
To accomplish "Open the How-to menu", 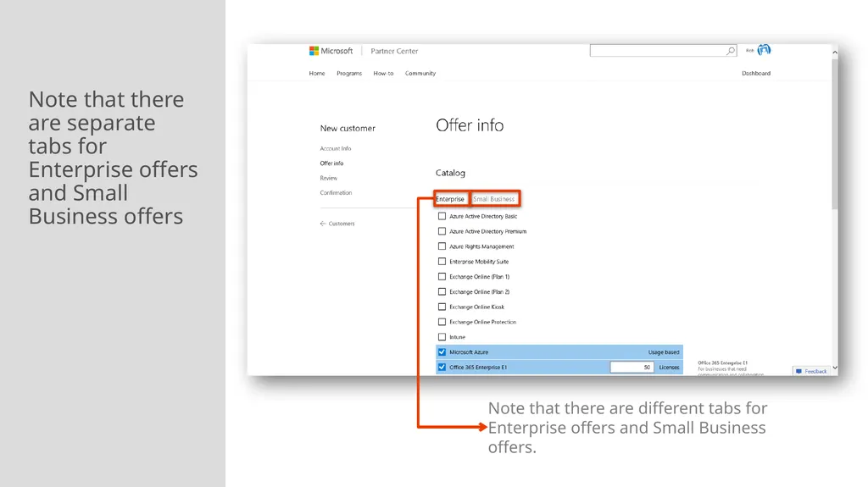I will click(383, 73).
